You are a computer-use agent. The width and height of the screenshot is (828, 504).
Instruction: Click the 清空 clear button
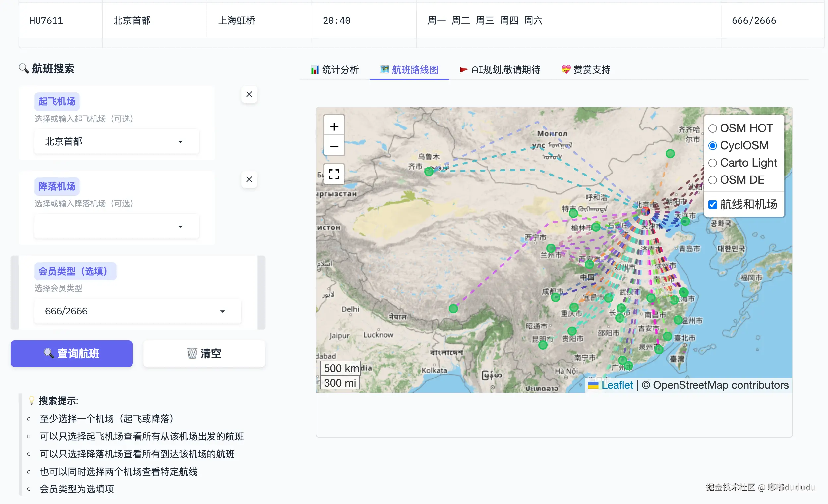pyautogui.click(x=204, y=354)
